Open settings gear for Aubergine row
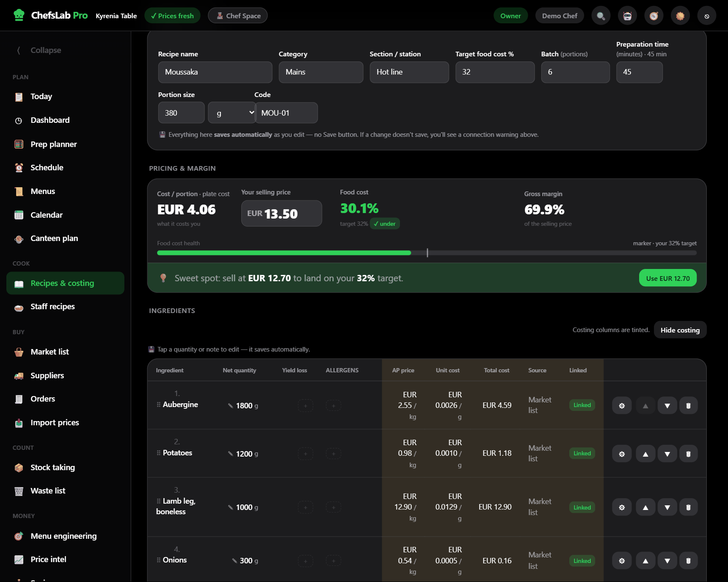 (x=622, y=406)
